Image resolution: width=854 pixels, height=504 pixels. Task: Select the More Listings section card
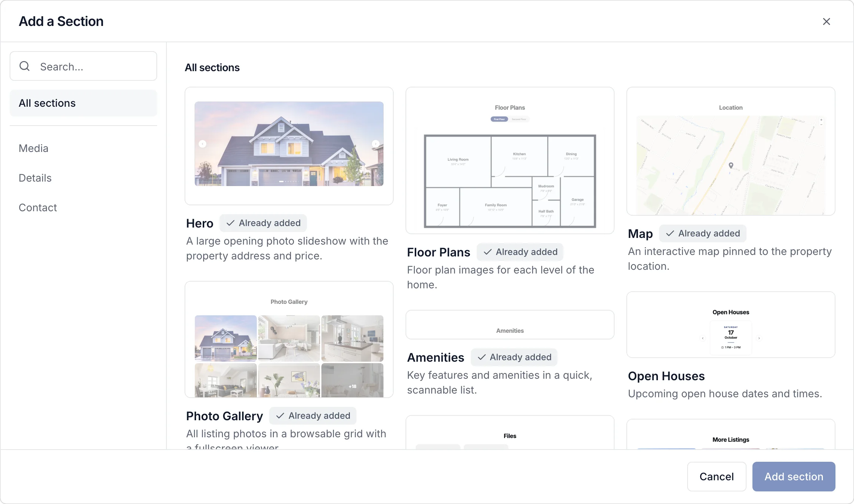pos(731,434)
